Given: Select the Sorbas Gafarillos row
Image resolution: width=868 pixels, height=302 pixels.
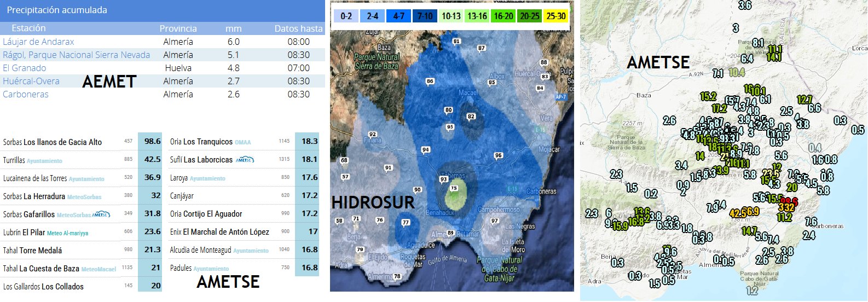Looking at the screenshot, I should coord(82,214).
